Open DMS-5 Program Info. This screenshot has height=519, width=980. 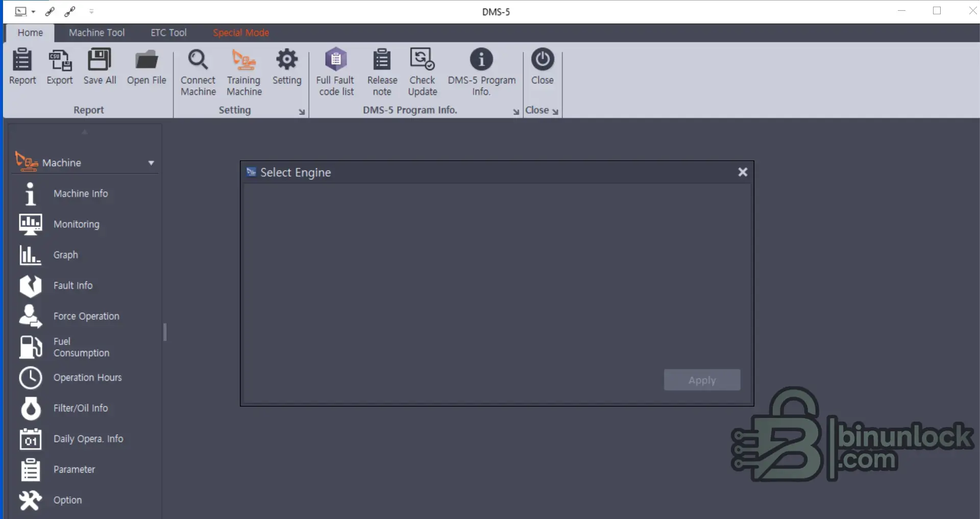[x=481, y=72]
